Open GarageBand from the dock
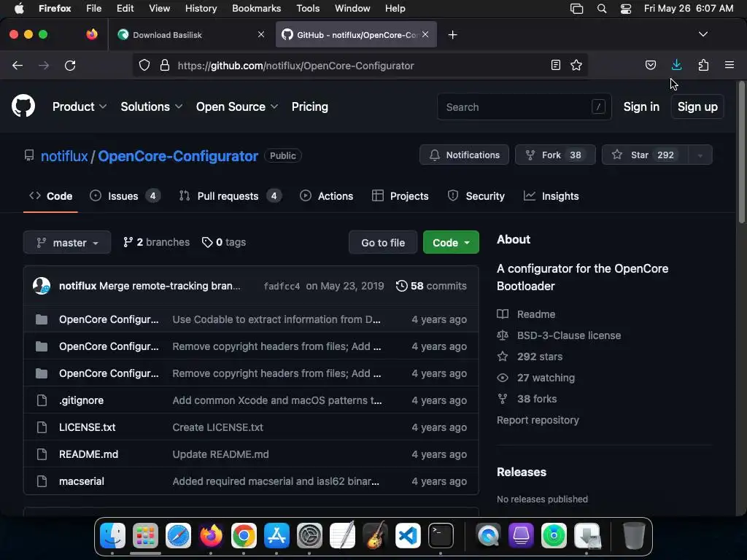 click(376, 536)
